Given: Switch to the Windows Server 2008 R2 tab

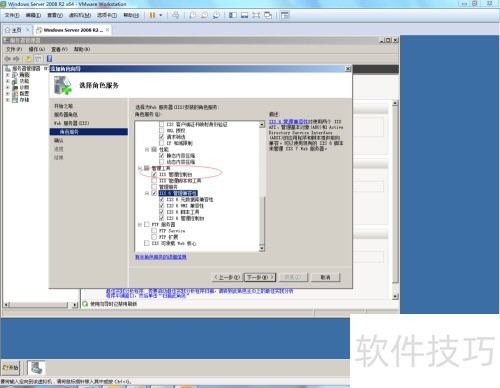Looking at the screenshot, I should point(73,30).
